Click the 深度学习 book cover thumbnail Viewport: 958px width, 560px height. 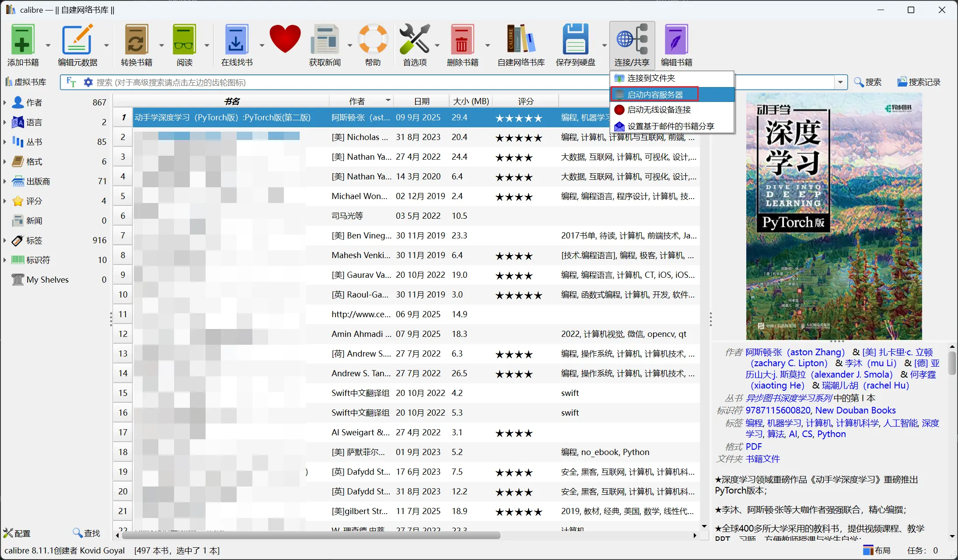point(834,216)
